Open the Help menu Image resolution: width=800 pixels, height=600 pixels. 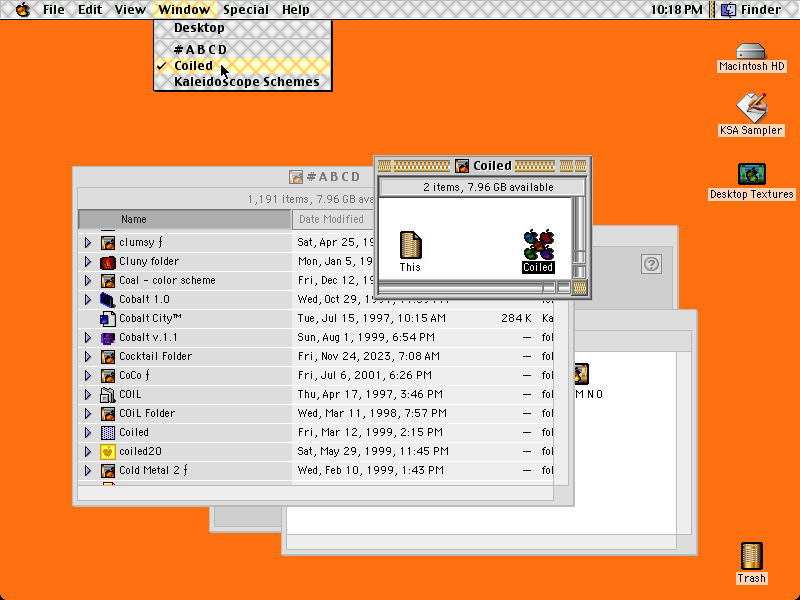click(296, 10)
